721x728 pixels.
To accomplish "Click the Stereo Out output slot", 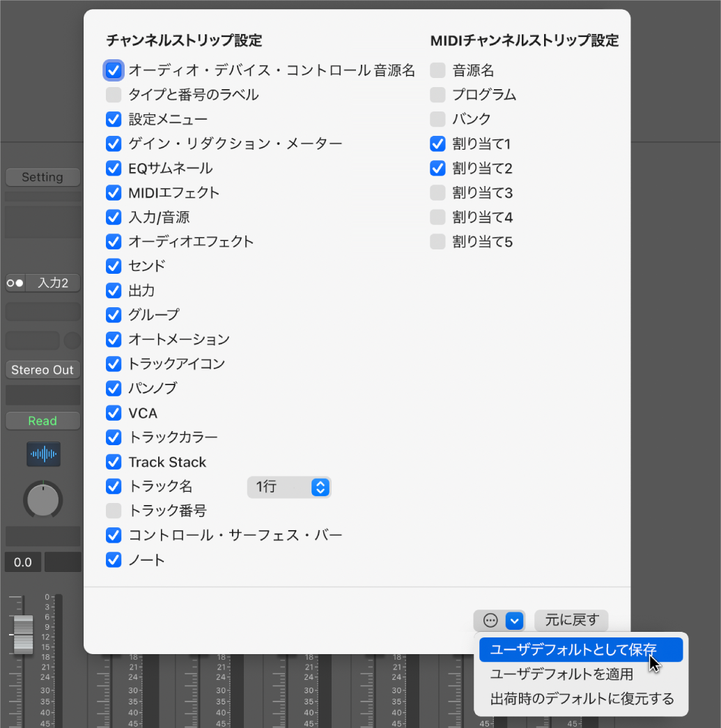I will coord(42,369).
